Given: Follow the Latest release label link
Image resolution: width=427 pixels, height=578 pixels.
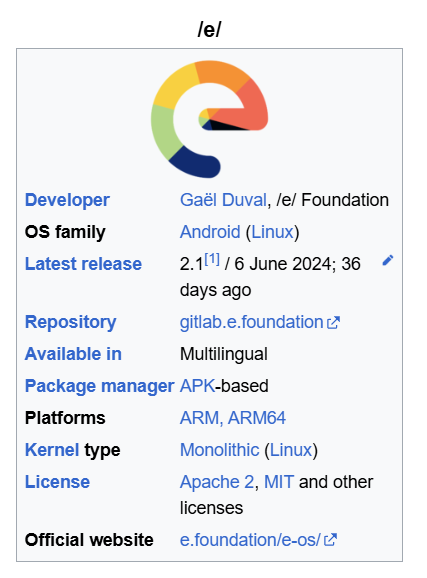Looking at the screenshot, I should (83, 264).
